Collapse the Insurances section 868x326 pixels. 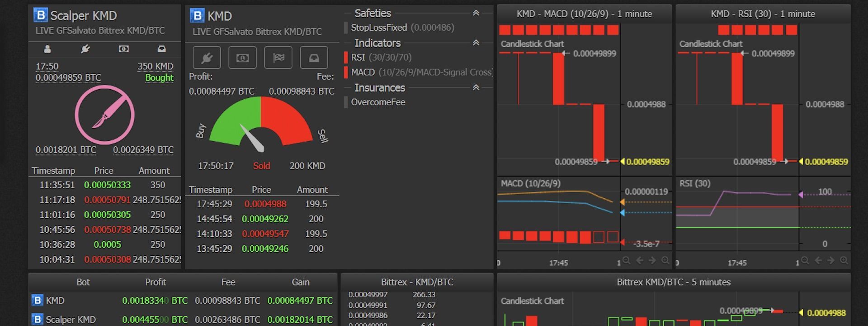476,88
